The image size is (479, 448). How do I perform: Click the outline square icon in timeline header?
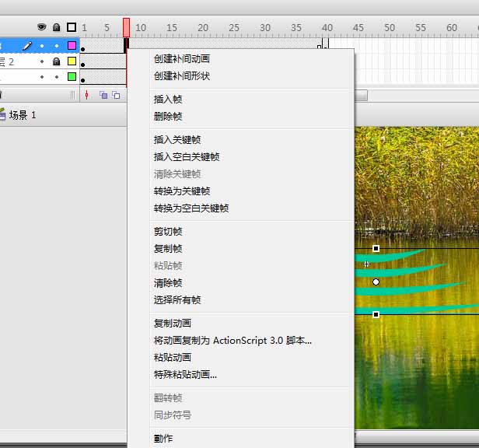(72, 27)
